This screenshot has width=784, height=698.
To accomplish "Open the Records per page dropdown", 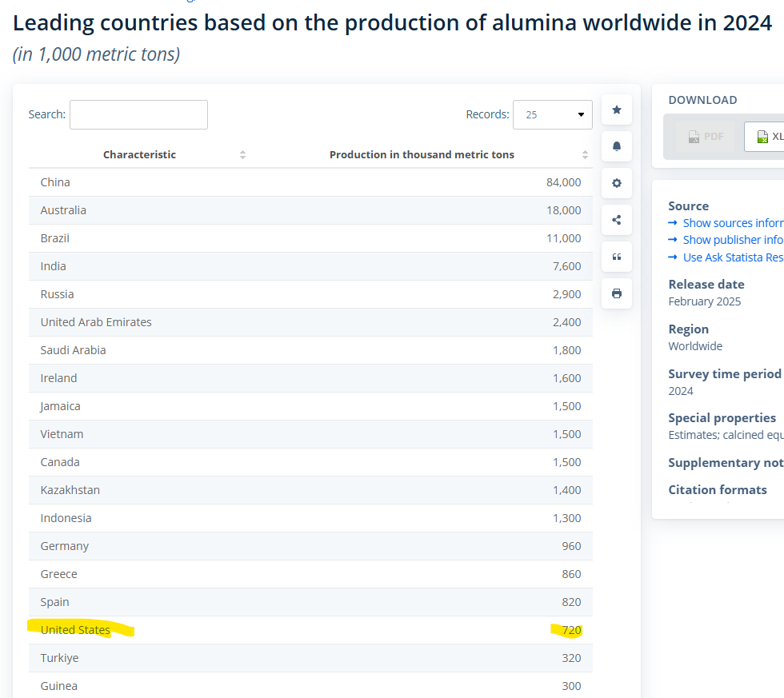I will coord(553,114).
